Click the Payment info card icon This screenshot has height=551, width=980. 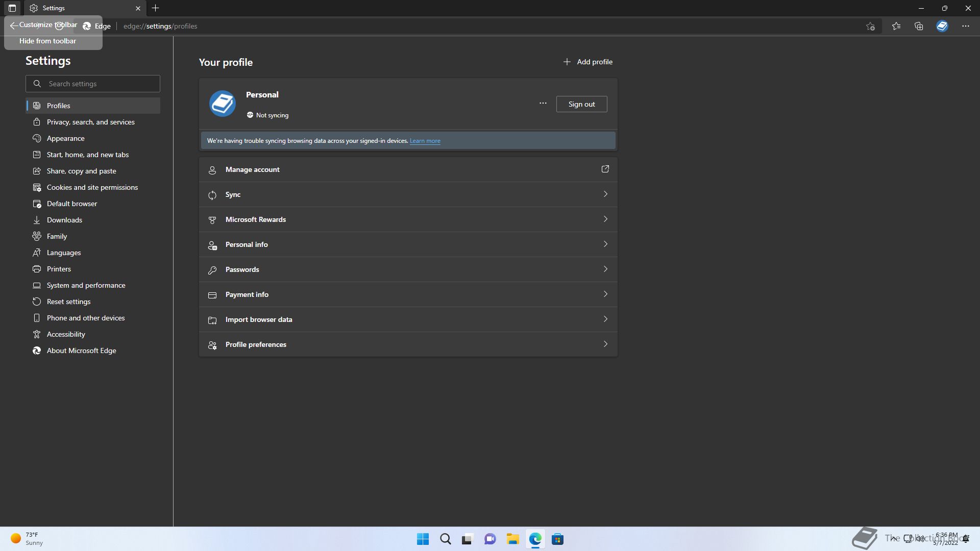point(212,295)
